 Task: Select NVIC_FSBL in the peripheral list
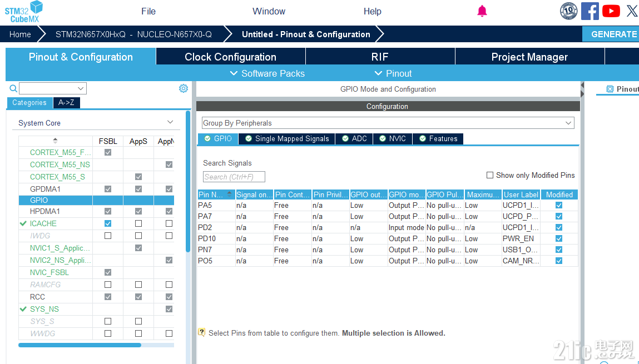coord(49,272)
